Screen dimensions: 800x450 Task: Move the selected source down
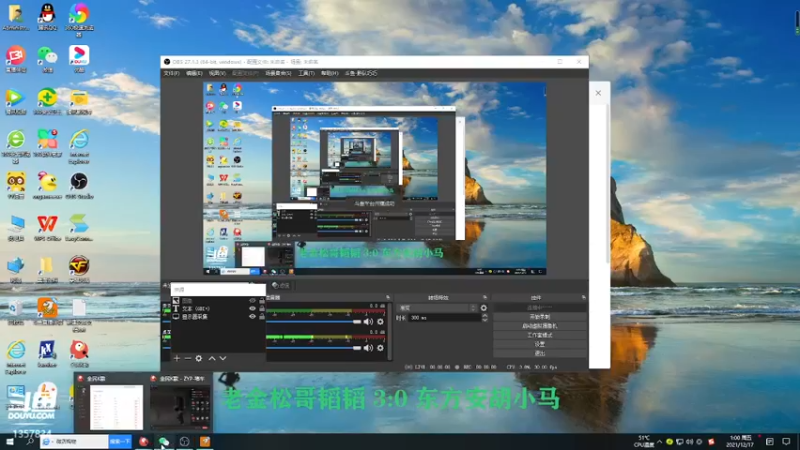223,359
